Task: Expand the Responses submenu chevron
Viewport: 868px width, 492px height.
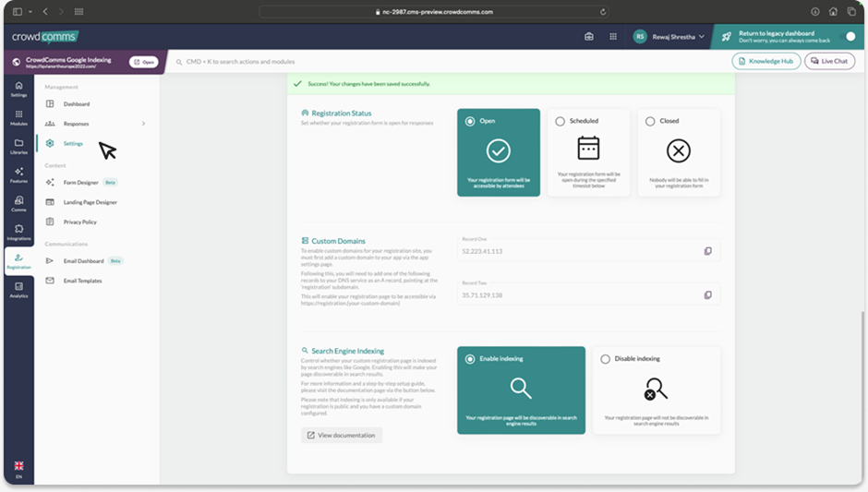Action: point(143,124)
